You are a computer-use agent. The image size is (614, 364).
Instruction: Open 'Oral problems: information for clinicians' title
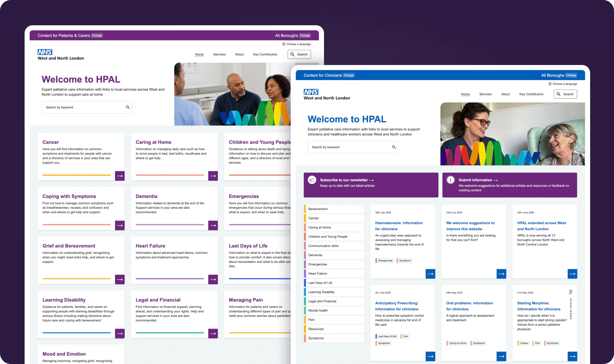click(x=469, y=306)
